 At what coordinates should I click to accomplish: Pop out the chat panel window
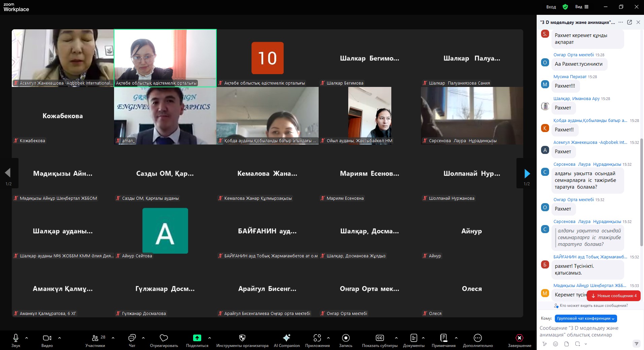pyautogui.click(x=630, y=22)
